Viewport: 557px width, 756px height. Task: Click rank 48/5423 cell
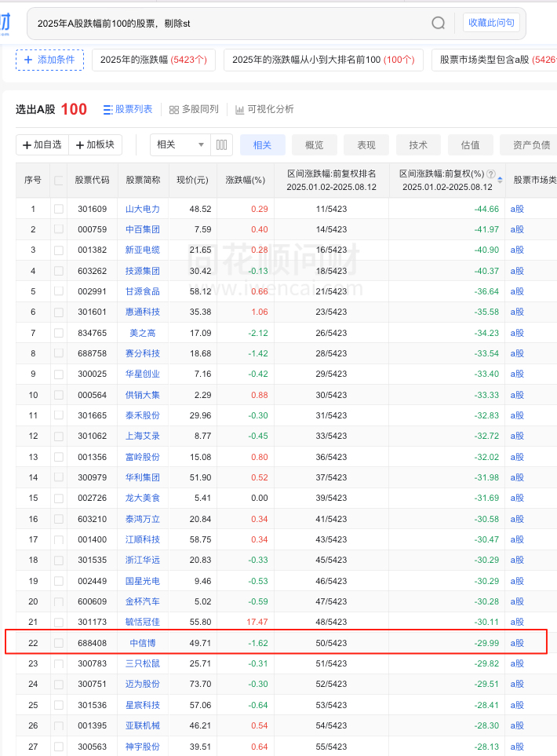click(332, 622)
